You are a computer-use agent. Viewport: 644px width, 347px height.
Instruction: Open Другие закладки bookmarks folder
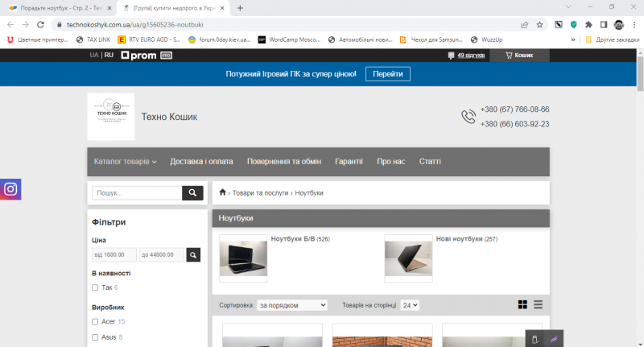pyautogui.click(x=613, y=39)
